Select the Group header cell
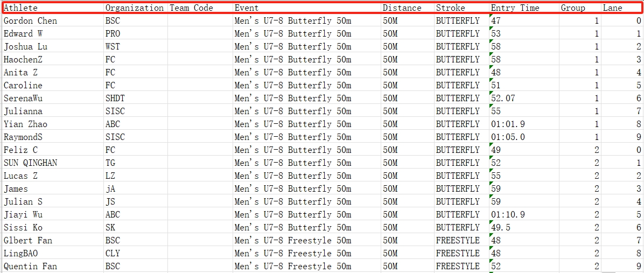The width and height of the screenshot is (644, 273). [580, 8]
